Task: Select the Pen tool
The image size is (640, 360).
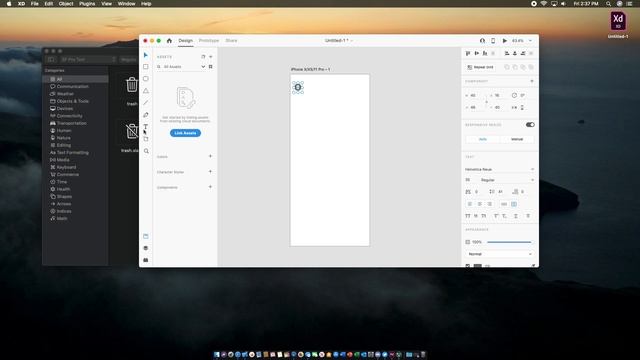Action: pyautogui.click(x=146, y=115)
